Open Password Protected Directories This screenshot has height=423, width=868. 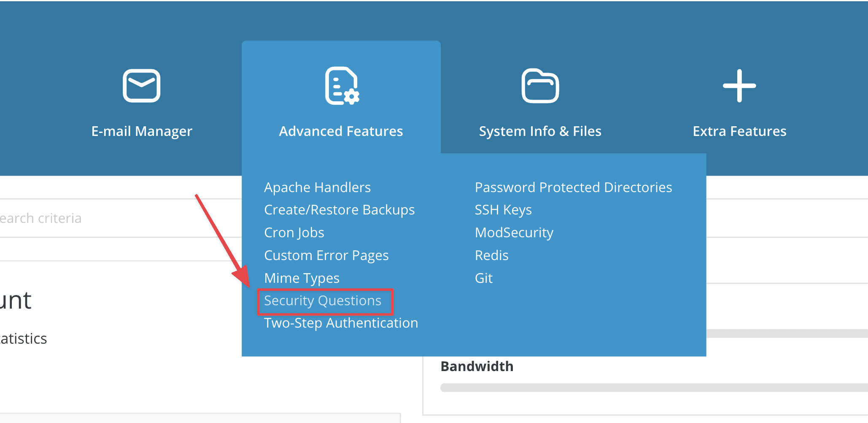[x=573, y=187]
